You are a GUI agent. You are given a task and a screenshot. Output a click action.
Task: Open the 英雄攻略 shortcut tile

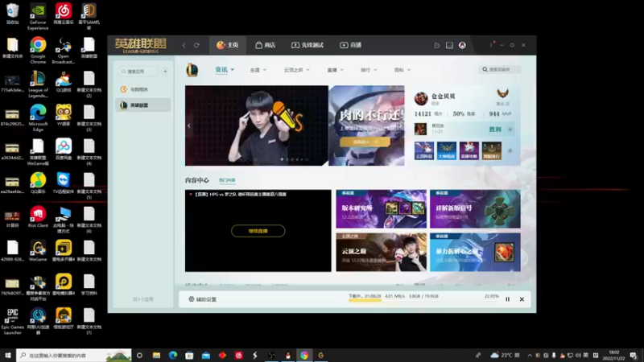(x=469, y=150)
